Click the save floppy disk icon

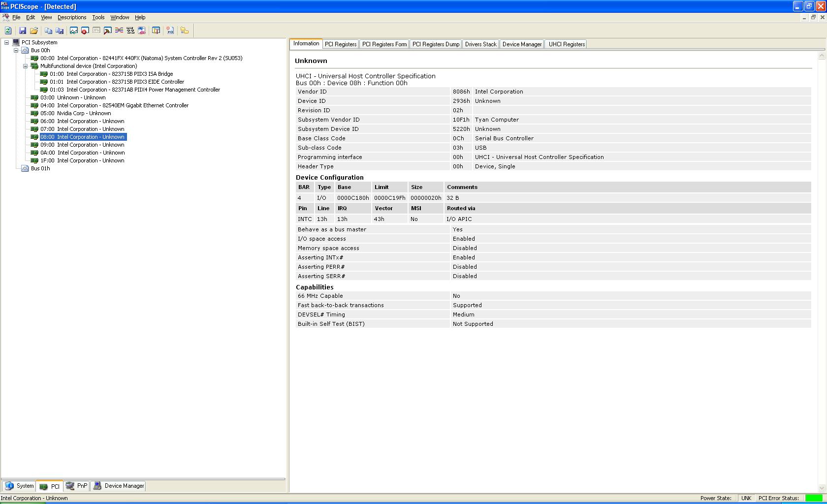pos(23,31)
